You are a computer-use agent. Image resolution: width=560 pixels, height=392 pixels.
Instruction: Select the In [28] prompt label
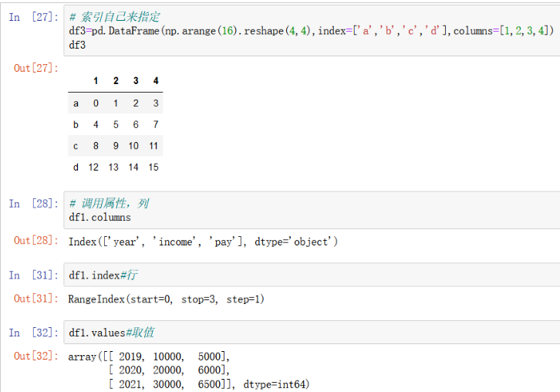click(x=34, y=203)
